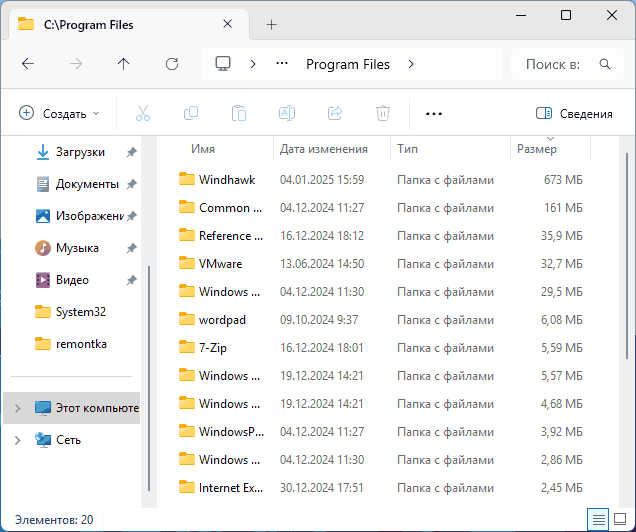Click the file list vertical scrollbar
636x532 pixels.
click(x=627, y=256)
